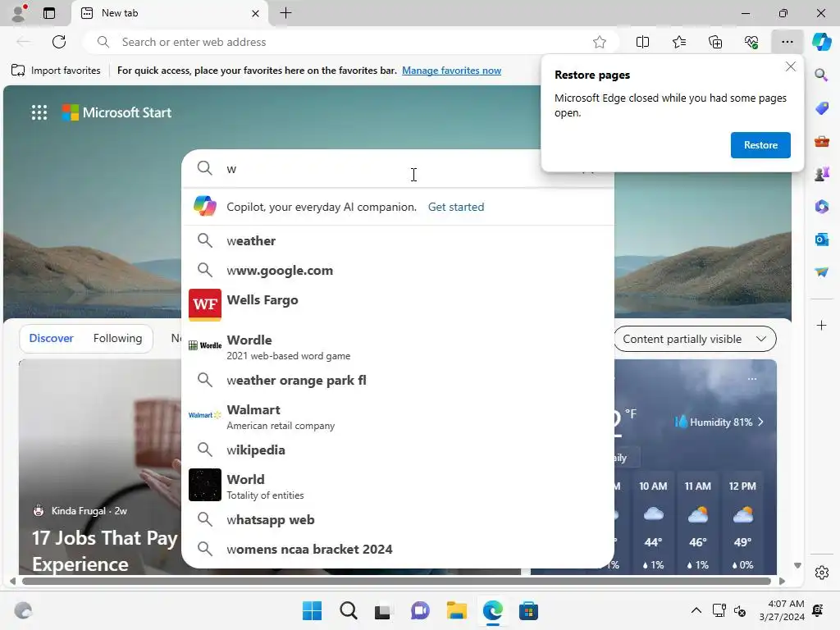
Task: Open 17 Jobs That Pay article
Action: 104,550
